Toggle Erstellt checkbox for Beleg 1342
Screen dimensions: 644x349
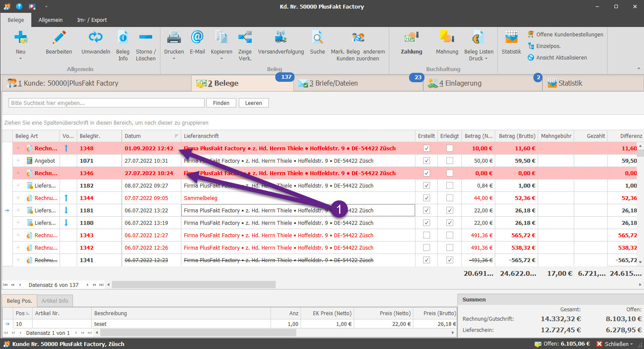pos(427,248)
